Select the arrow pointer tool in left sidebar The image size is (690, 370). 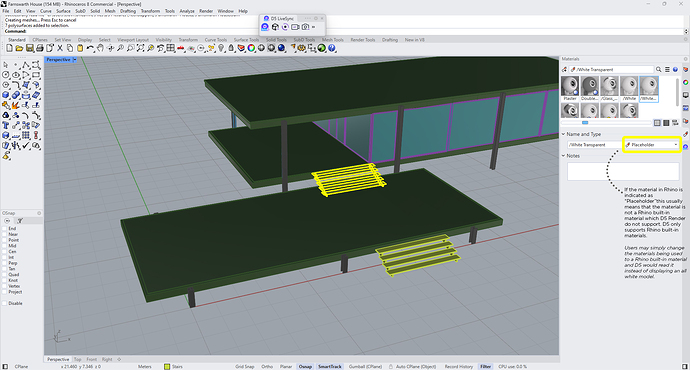tap(6, 65)
